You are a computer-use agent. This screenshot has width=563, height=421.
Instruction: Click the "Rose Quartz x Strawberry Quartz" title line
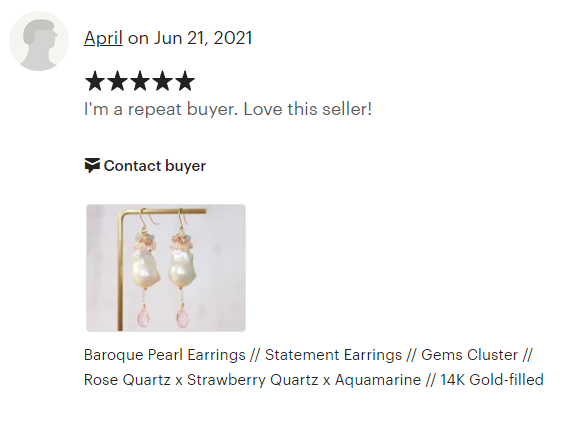coord(201,380)
